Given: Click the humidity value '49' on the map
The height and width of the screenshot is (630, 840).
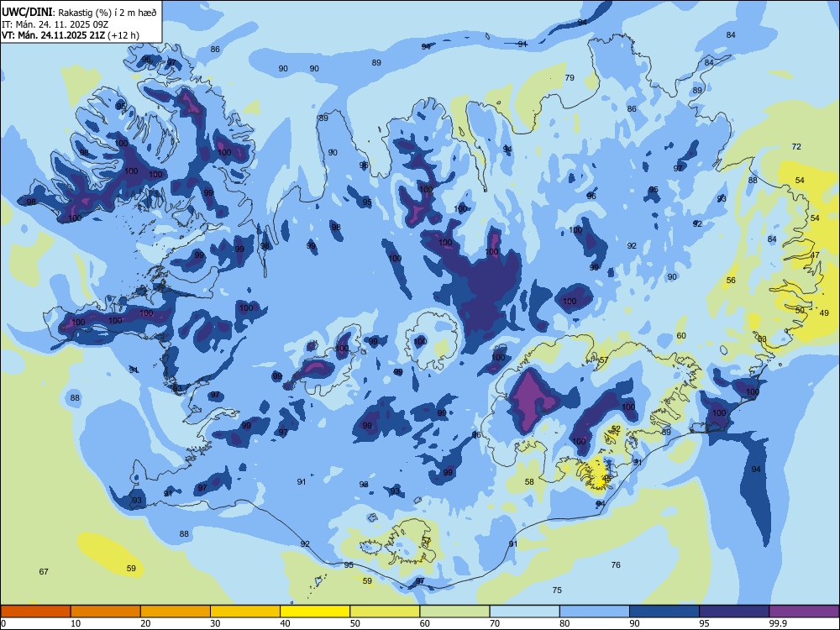Looking at the screenshot, I should [824, 312].
